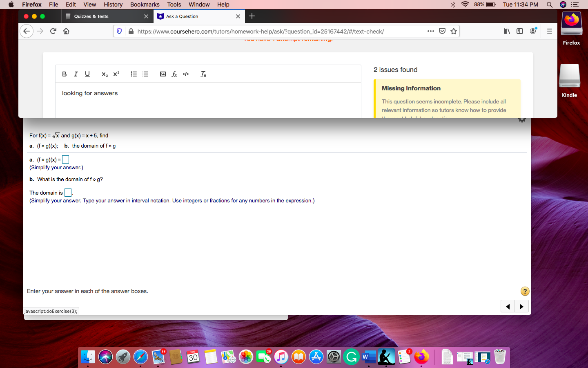Advance to the next quiz question
Screen dimensions: 588x368
tap(521, 306)
